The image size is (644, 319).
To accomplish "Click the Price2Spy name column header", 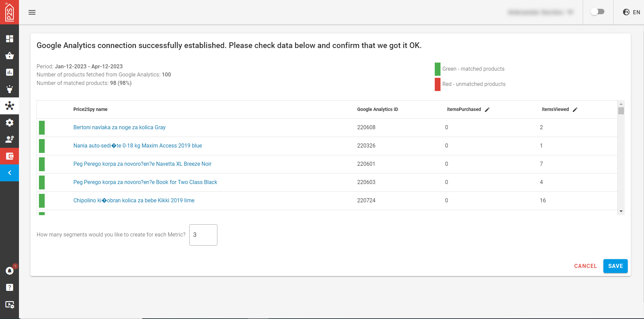I will tap(90, 109).
